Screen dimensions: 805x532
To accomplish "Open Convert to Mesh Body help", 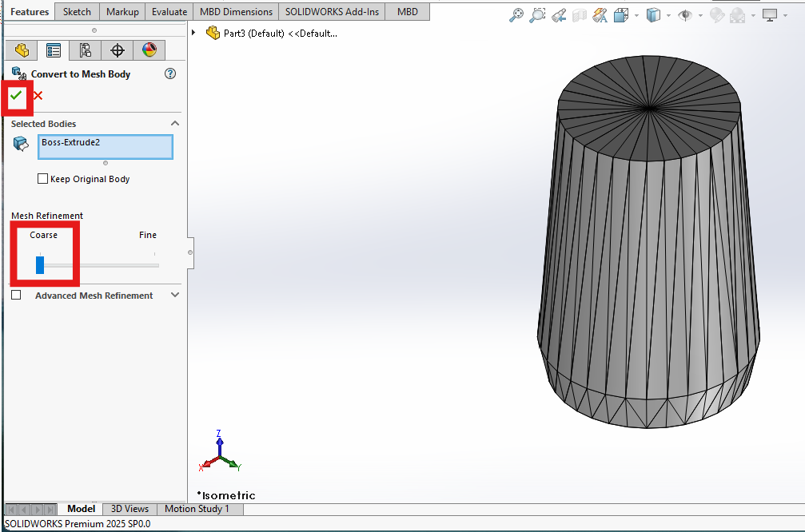I will click(170, 73).
